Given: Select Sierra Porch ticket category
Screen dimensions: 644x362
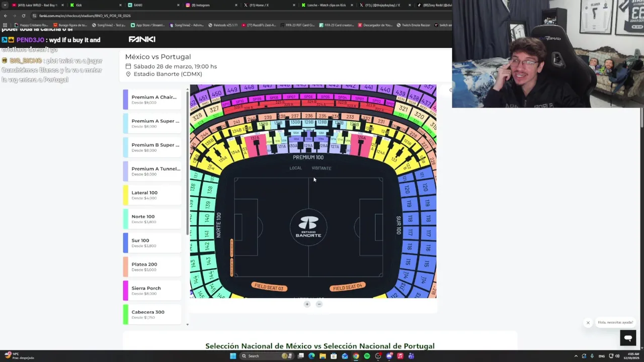Looking at the screenshot, I should click(x=152, y=291).
